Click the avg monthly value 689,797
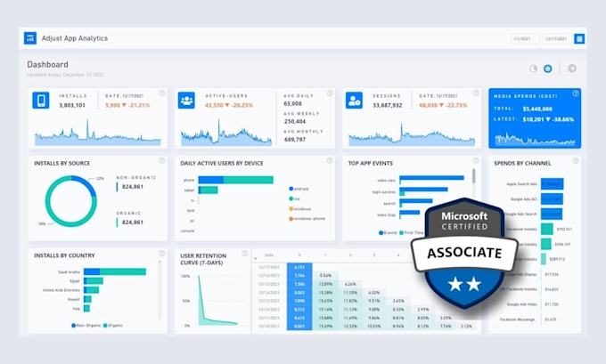 click(295, 140)
